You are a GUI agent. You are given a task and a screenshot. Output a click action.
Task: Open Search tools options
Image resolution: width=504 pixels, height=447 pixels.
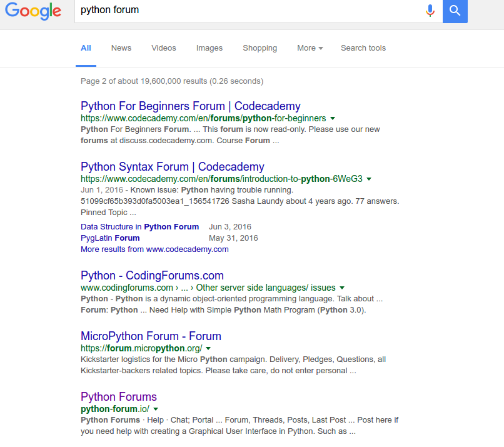[363, 48]
